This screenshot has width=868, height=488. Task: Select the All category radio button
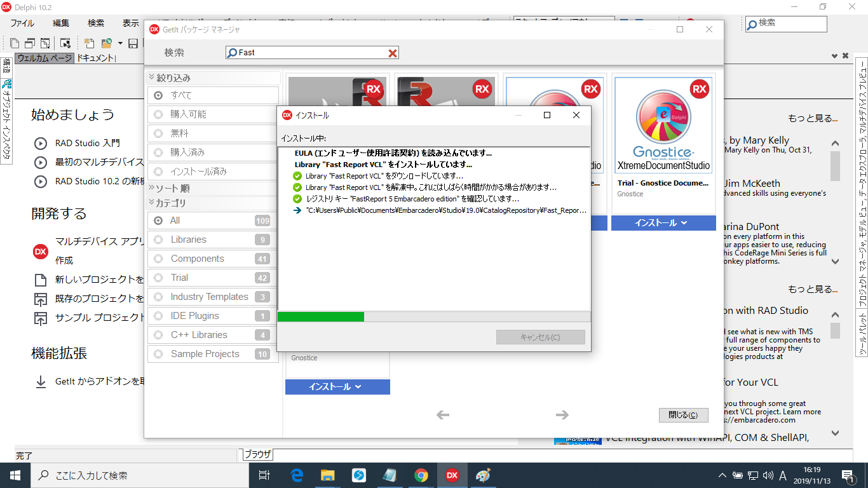pyautogui.click(x=158, y=220)
